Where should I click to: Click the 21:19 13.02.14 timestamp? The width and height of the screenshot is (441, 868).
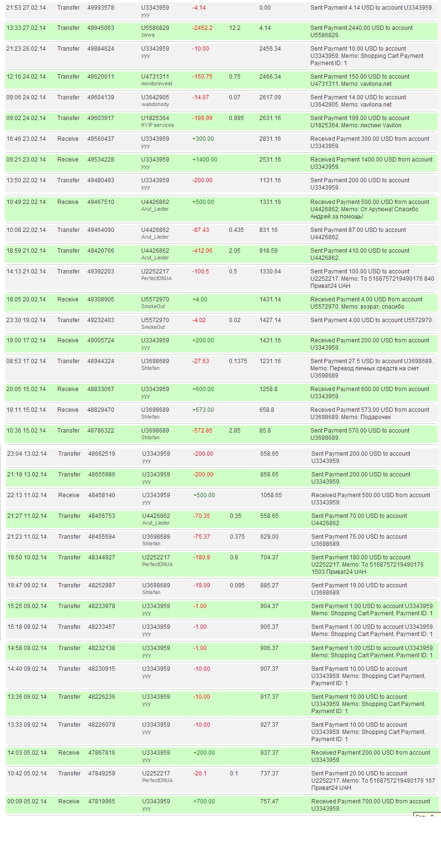pyautogui.click(x=27, y=475)
